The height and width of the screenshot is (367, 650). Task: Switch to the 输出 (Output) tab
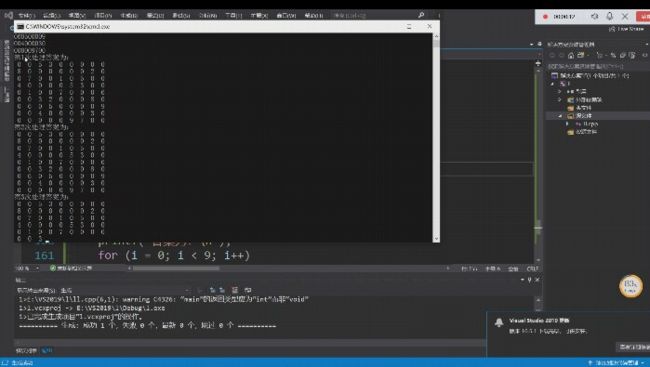[47, 351]
